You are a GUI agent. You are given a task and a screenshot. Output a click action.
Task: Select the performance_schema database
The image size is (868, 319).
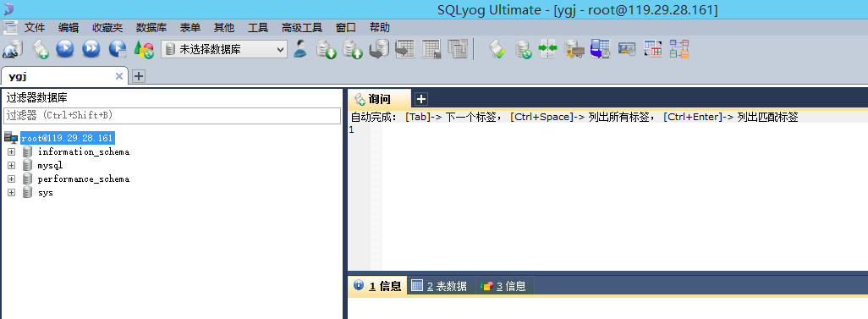click(x=83, y=179)
